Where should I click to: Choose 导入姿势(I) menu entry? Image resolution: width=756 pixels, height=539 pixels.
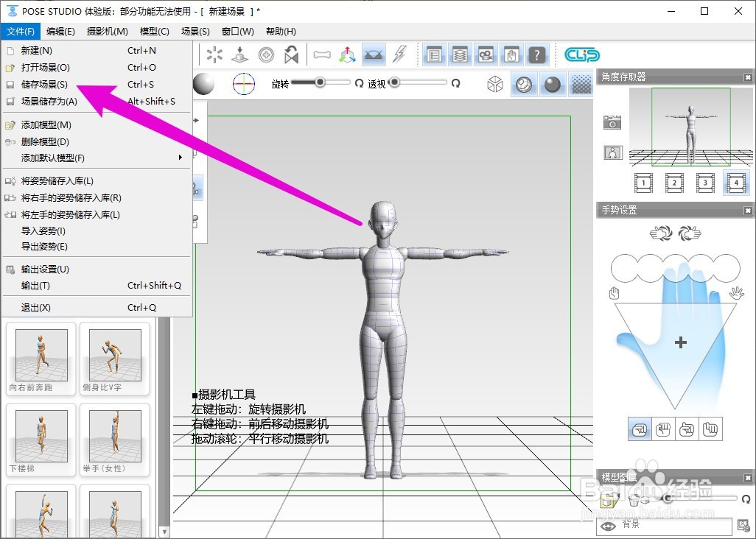pos(97,230)
